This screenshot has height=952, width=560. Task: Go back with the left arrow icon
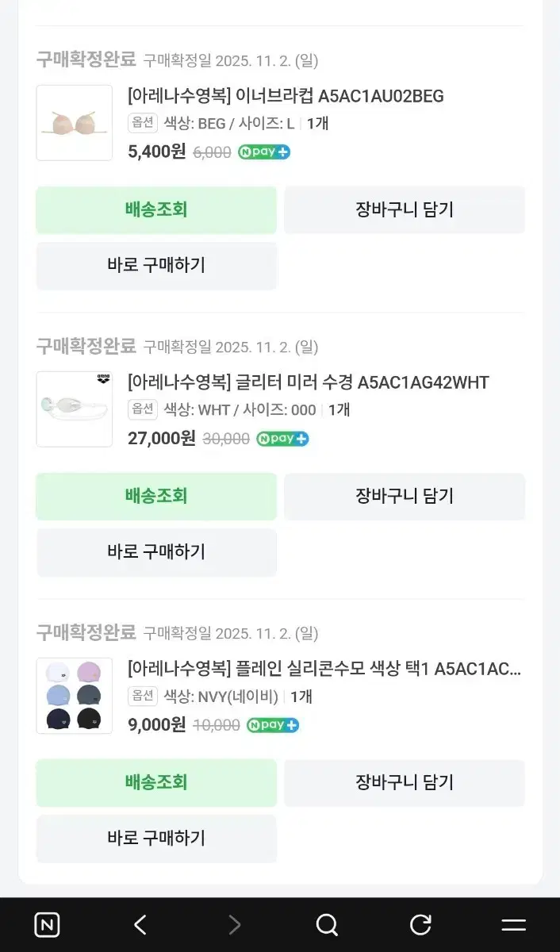tap(140, 924)
